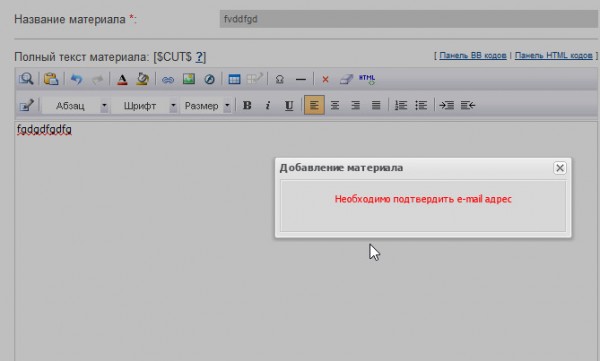Insert a hyperlink with chain icon
600x361 pixels.
[x=168, y=80]
